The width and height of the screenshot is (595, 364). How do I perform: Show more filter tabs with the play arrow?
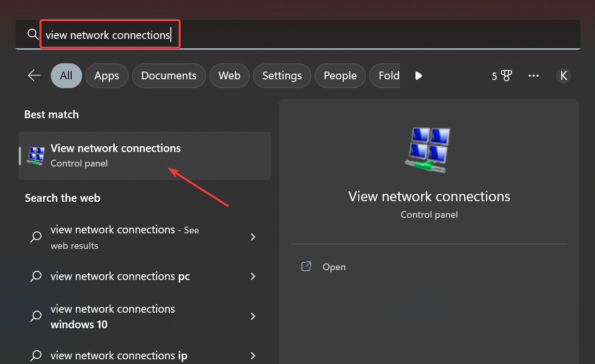[x=418, y=76]
